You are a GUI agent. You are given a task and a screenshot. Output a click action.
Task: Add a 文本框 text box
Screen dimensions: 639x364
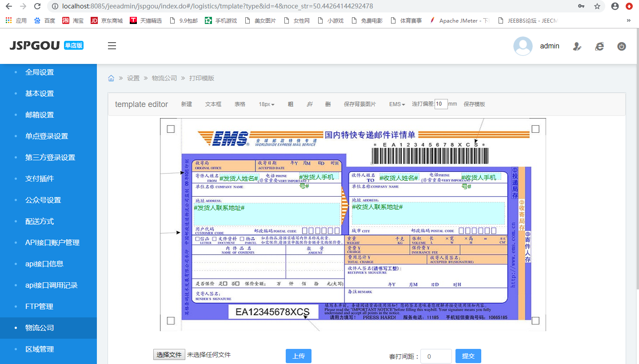pyautogui.click(x=213, y=104)
